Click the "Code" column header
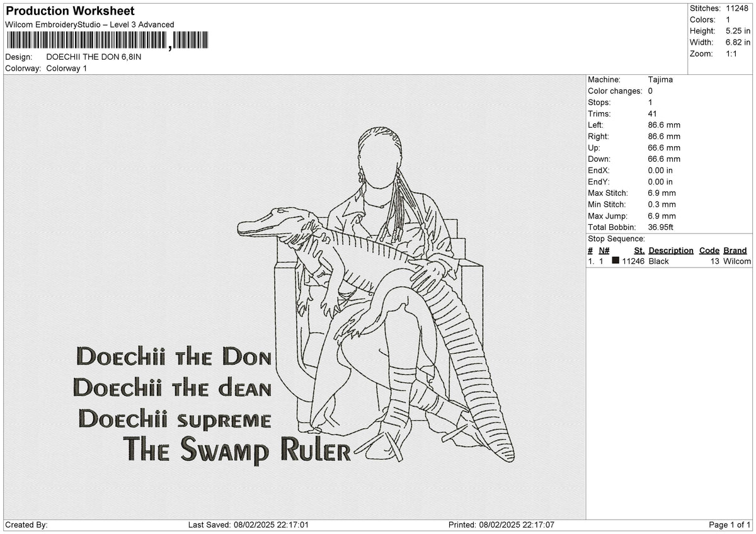The image size is (756, 534). [709, 251]
